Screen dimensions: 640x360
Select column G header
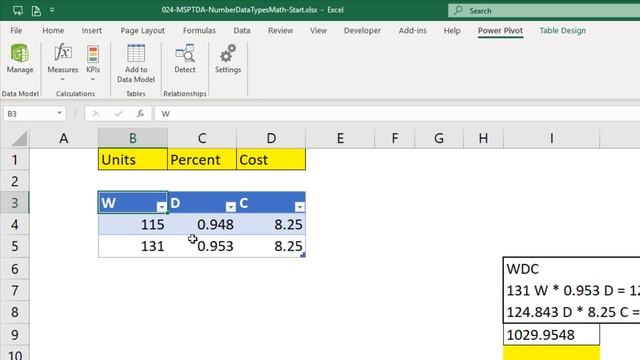tap(439, 138)
